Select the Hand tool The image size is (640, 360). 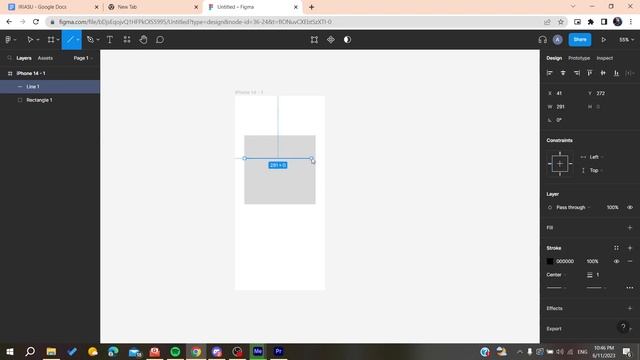[x=143, y=40]
